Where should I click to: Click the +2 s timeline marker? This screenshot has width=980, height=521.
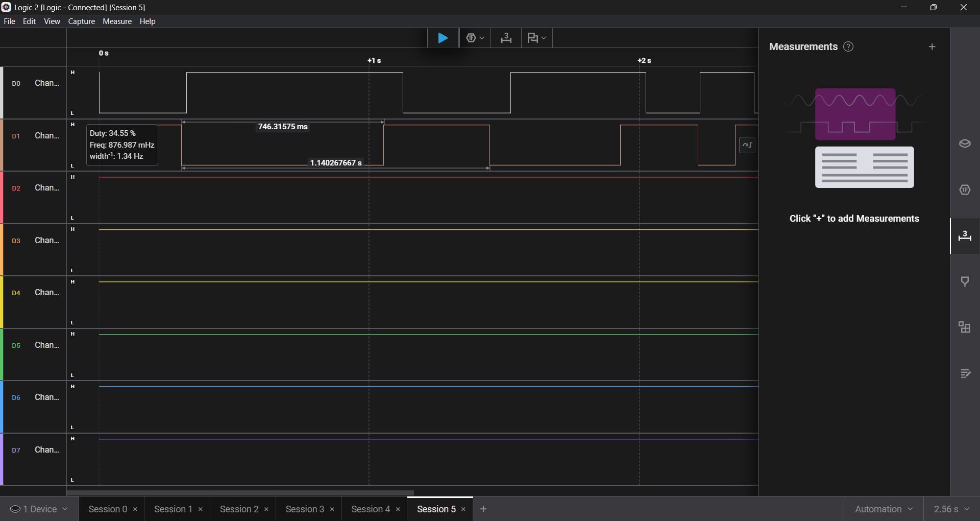click(x=644, y=61)
